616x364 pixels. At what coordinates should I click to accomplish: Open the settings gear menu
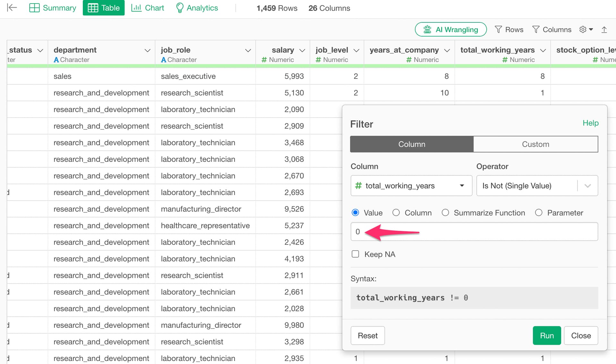[586, 29]
